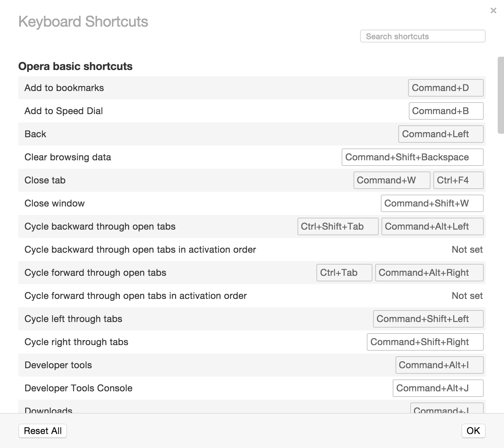Select the Command+W close tab shortcut
Screen dimensions: 504x448
[x=392, y=180]
